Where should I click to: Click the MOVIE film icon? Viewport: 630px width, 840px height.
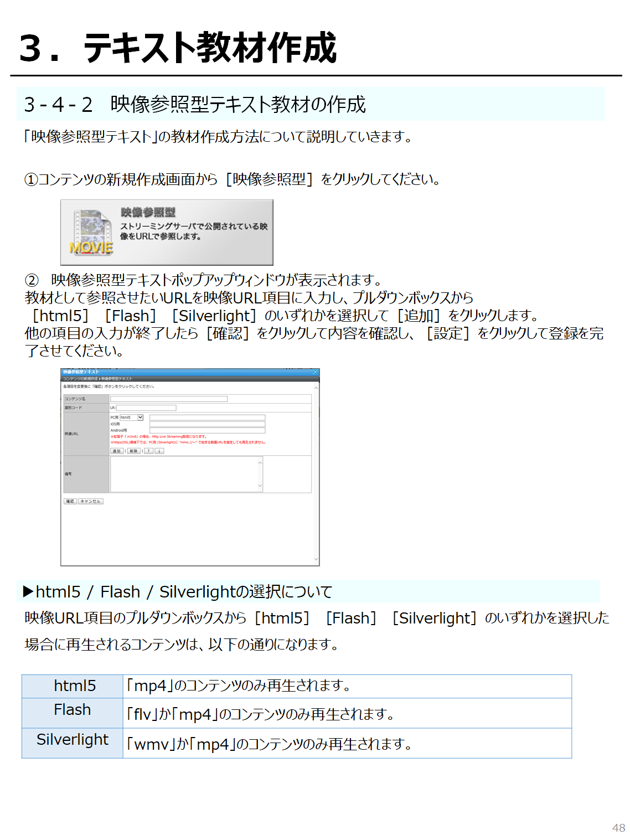coord(91,233)
